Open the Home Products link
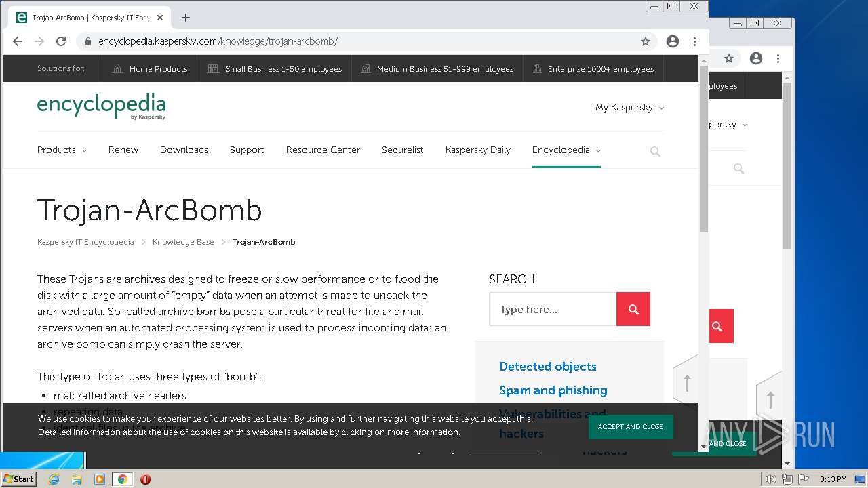This screenshot has height=488, width=868. point(150,68)
